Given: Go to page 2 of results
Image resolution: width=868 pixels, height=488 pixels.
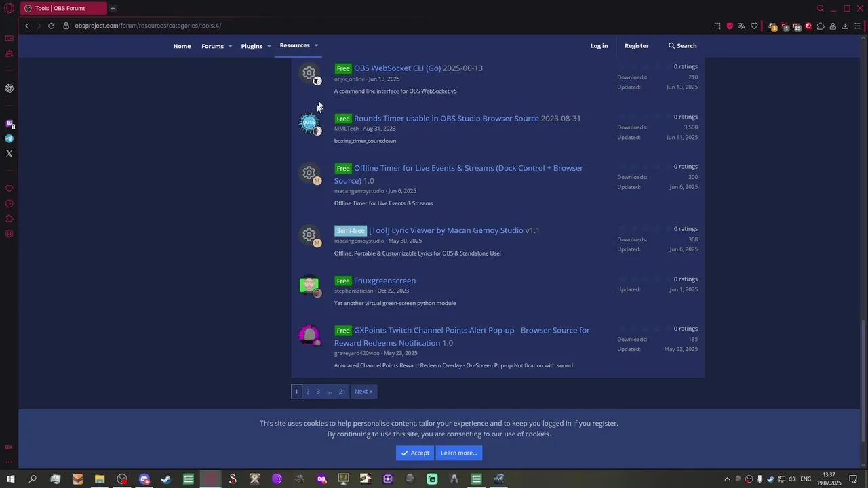Looking at the screenshot, I should (x=307, y=391).
